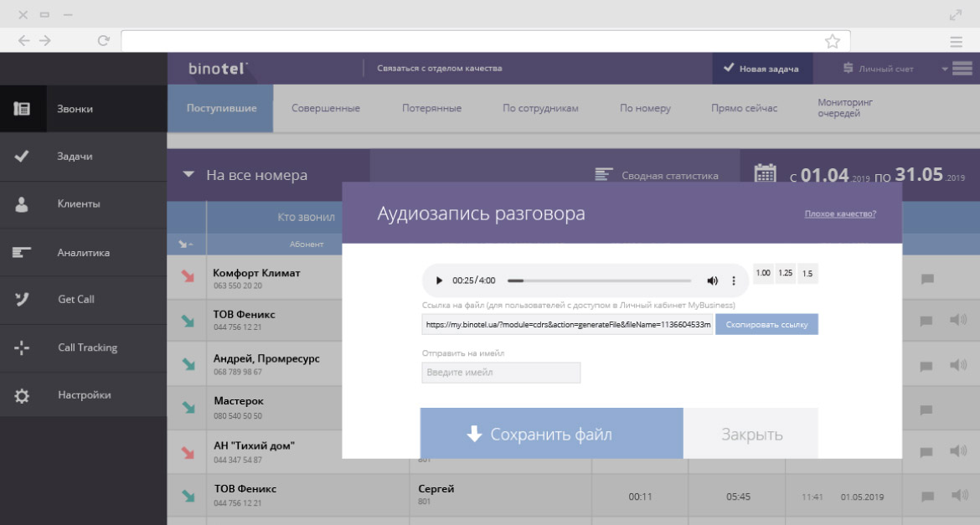980x525 pixels.
Task: Play the call audio recording
Action: pos(439,281)
